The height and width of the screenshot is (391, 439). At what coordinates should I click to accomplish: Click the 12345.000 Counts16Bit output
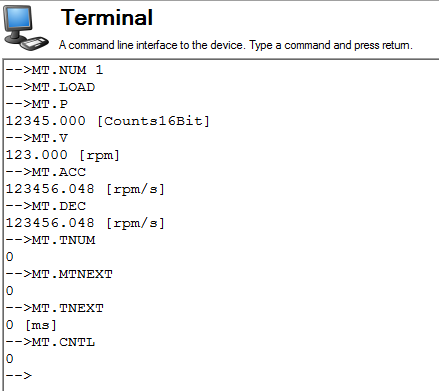pyautogui.click(x=108, y=121)
